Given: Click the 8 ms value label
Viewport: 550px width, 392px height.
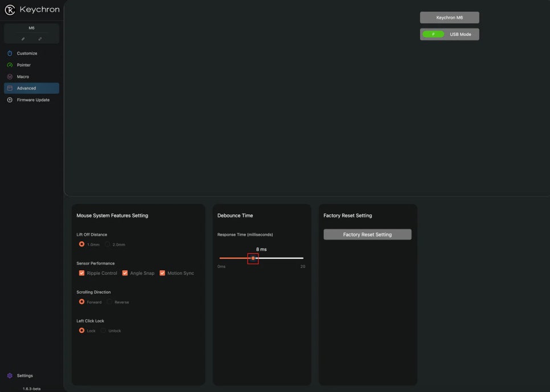Looking at the screenshot, I should point(261,249).
